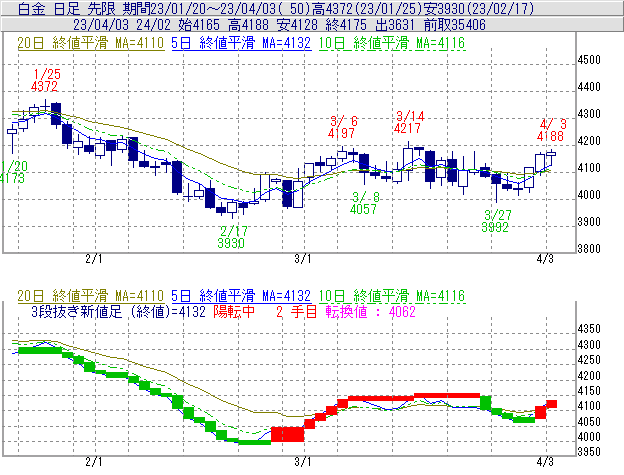The width and height of the screenshot is (624, 475).
Task: Click 20日 MA=4110 legend in candlestick chart
Action: click(91, 43)
